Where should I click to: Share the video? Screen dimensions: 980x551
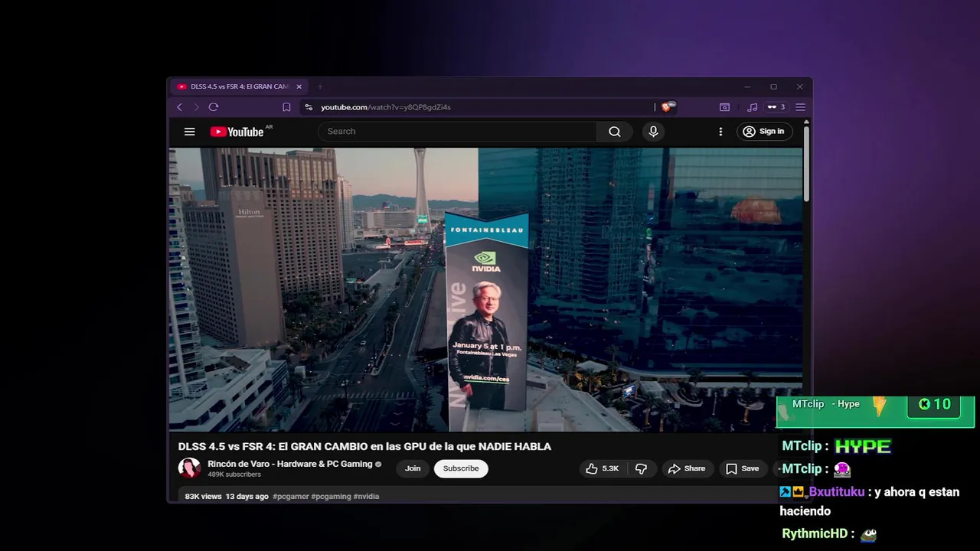686,468
